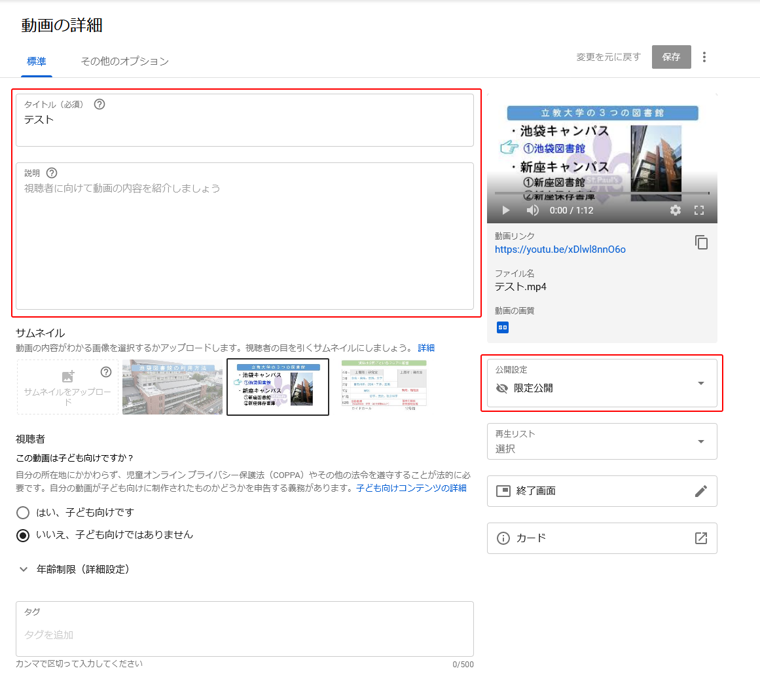Select the 3つの図書館 slide thumbnail

[278, 387]
